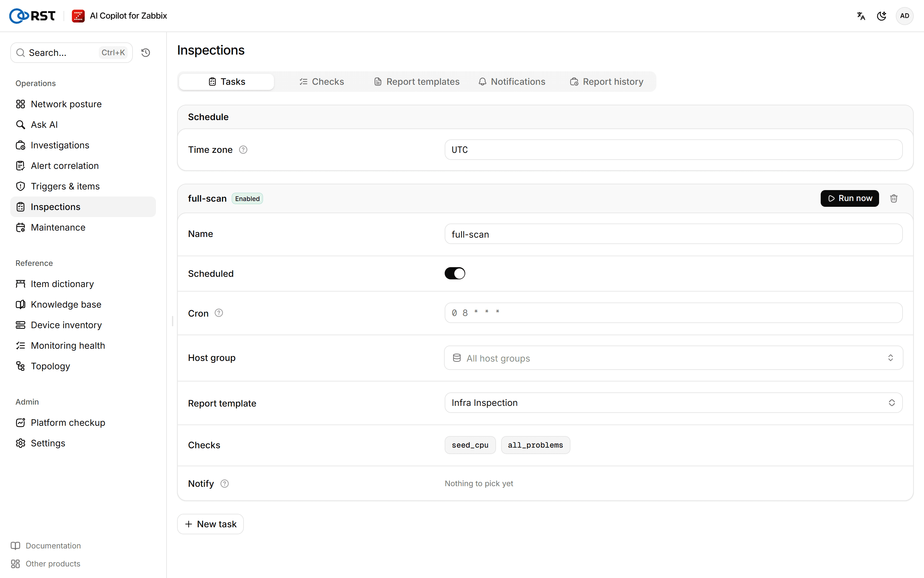This screenshot has width=924, height=578.
Task: Expand the Report template dropdown
Action: click(x=673, y=403)
